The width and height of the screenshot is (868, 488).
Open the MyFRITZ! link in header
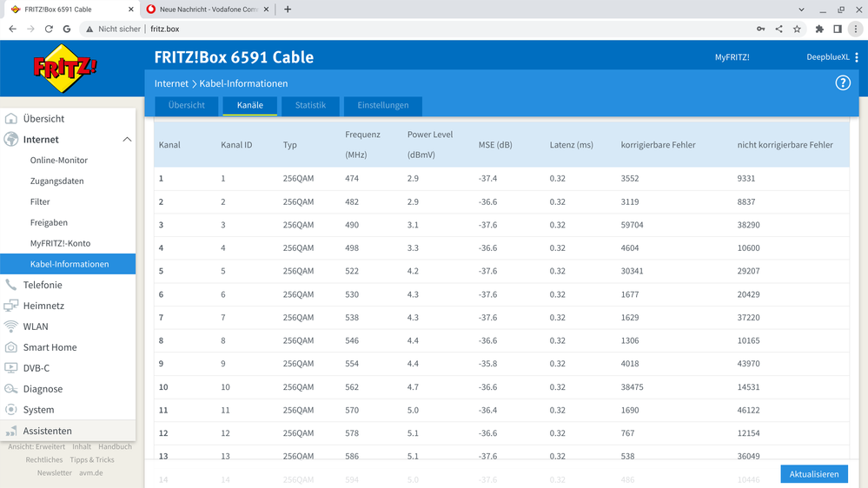pos(732,57)
